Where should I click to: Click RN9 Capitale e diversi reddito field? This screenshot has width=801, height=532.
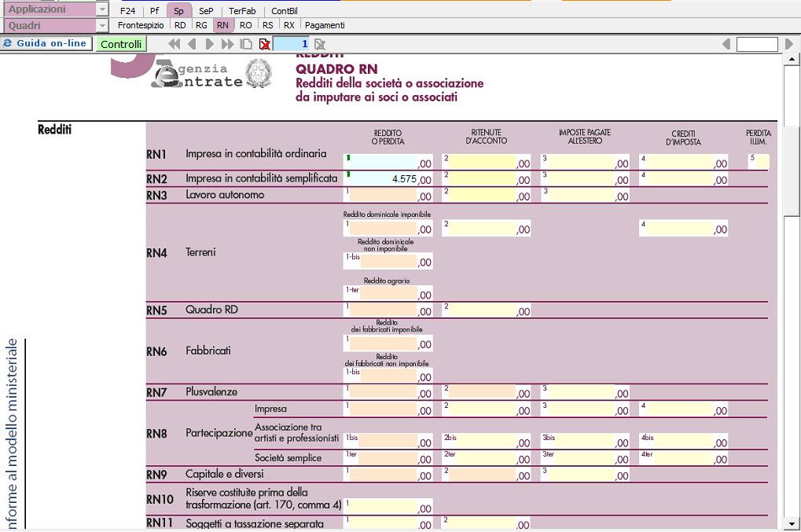(x=388, y=475)
